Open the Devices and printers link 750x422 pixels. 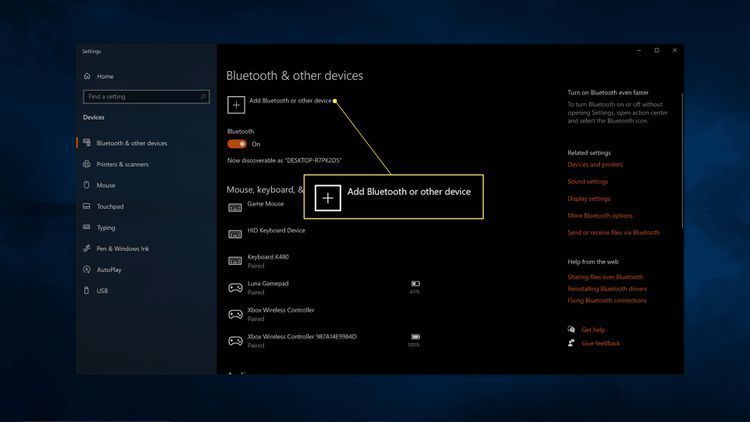pos(595,164)
